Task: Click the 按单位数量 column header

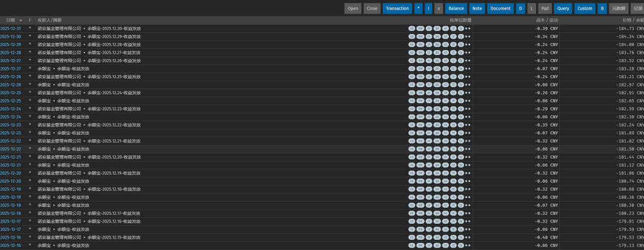Action: (460, 20)
